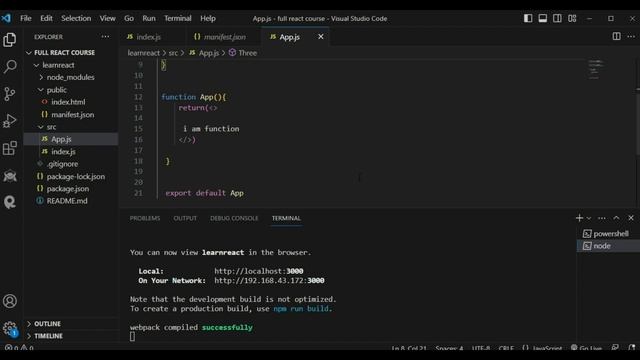Open the Help menu
Screen dimensions: 640x360
point(208,18)
